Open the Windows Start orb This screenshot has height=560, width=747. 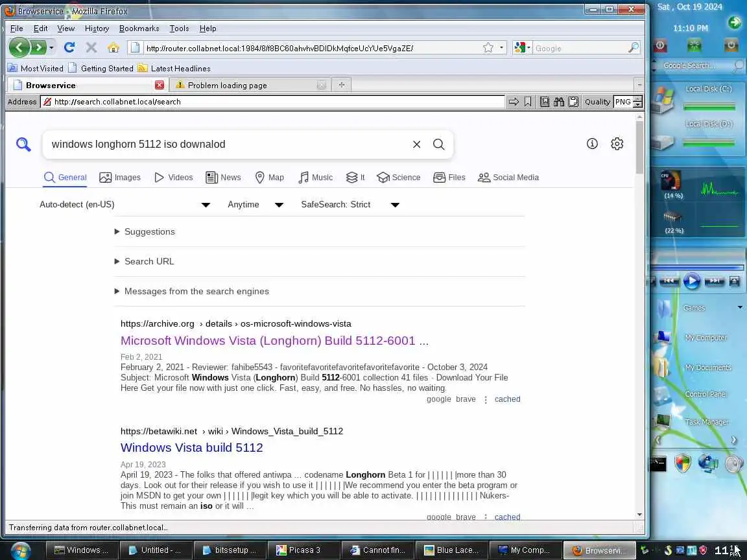coord(20,550)
